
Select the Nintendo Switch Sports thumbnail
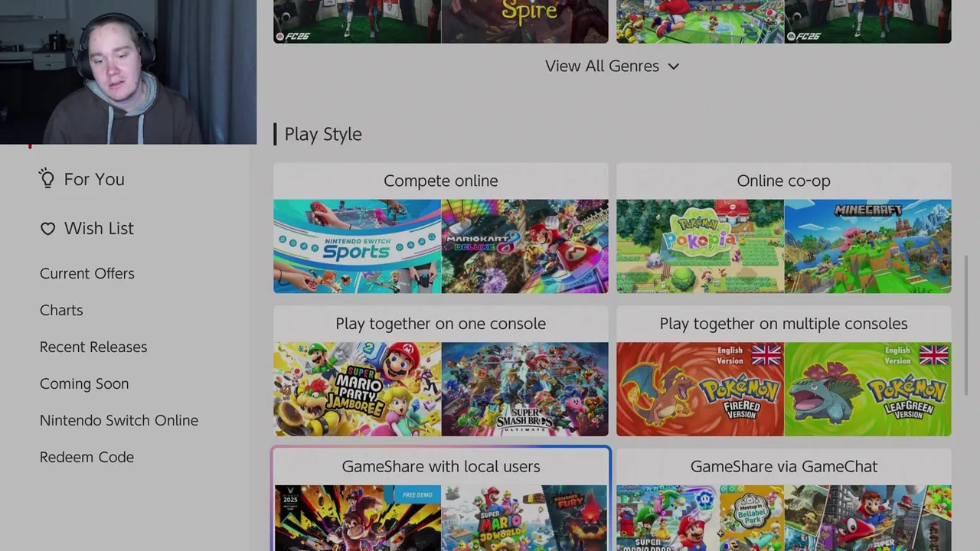357,246
